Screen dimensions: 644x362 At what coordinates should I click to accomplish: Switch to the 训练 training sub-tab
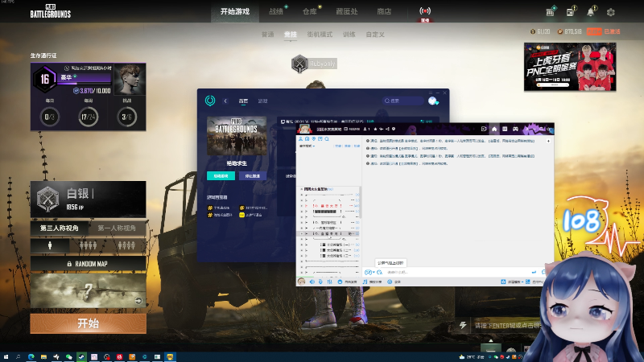pyautogui.click(x=349, y=35)
